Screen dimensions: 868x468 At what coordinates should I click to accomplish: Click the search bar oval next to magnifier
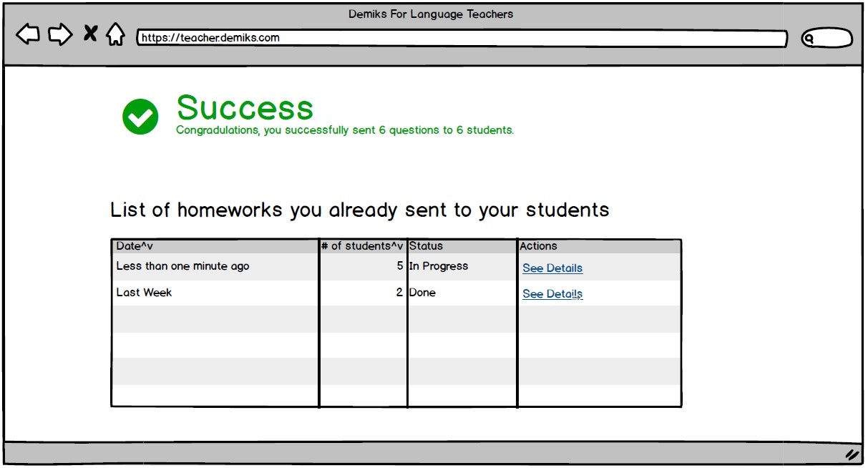pos(830,37)
